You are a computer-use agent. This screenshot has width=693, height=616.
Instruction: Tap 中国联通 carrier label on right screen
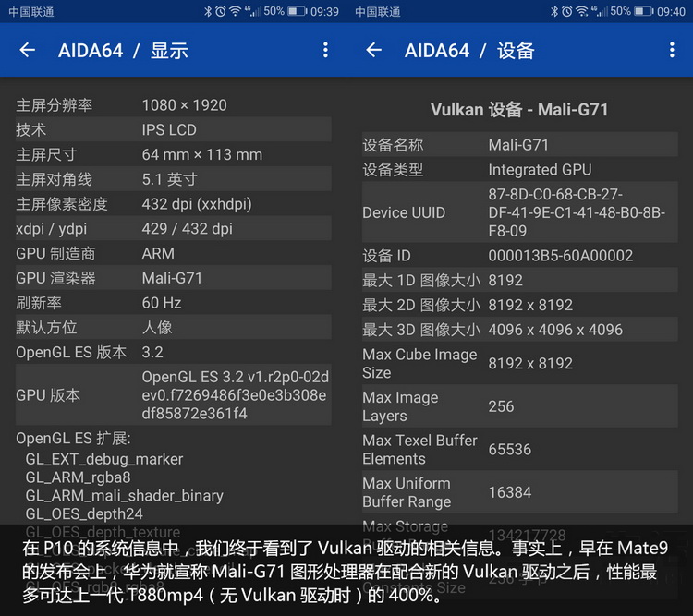click(377, 11)
